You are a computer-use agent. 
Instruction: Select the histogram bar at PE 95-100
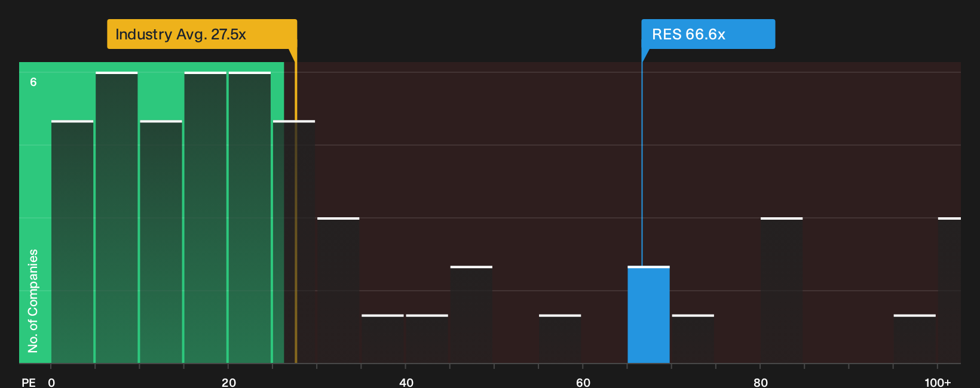coord(914,338)
